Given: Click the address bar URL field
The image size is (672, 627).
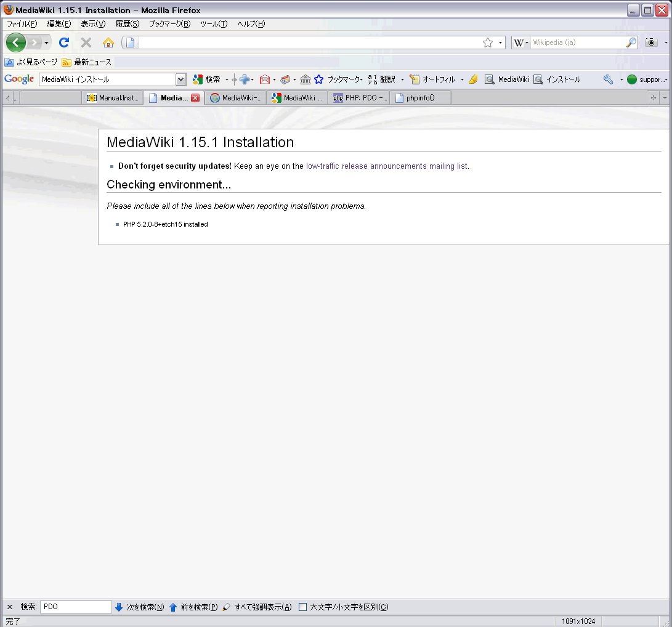Looking at the screenshot, I should [x=309, y=42].
